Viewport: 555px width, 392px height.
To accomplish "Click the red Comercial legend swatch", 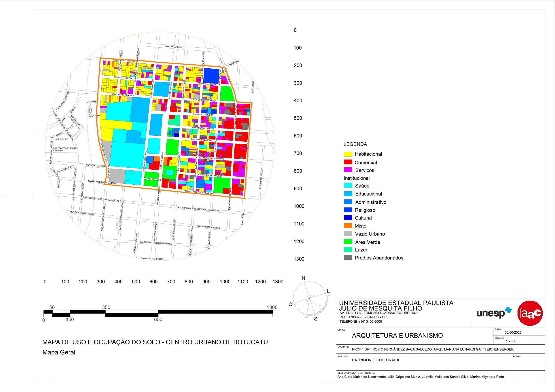I will click(348, 162).
